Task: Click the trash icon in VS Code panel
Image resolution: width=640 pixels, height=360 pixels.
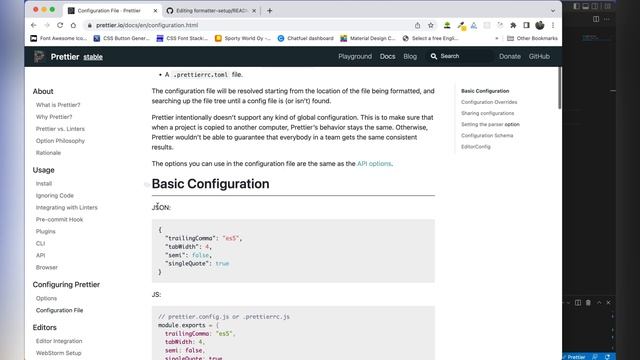Action: 588,302
